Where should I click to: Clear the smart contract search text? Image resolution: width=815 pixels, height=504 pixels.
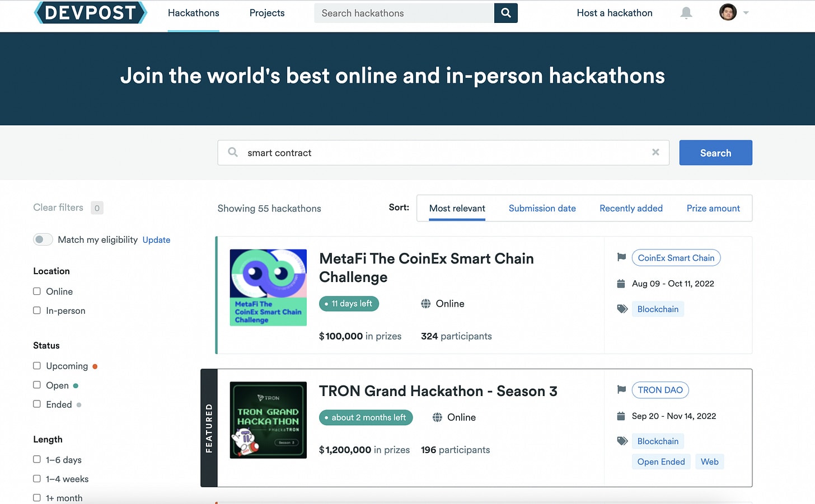point(655,152)
